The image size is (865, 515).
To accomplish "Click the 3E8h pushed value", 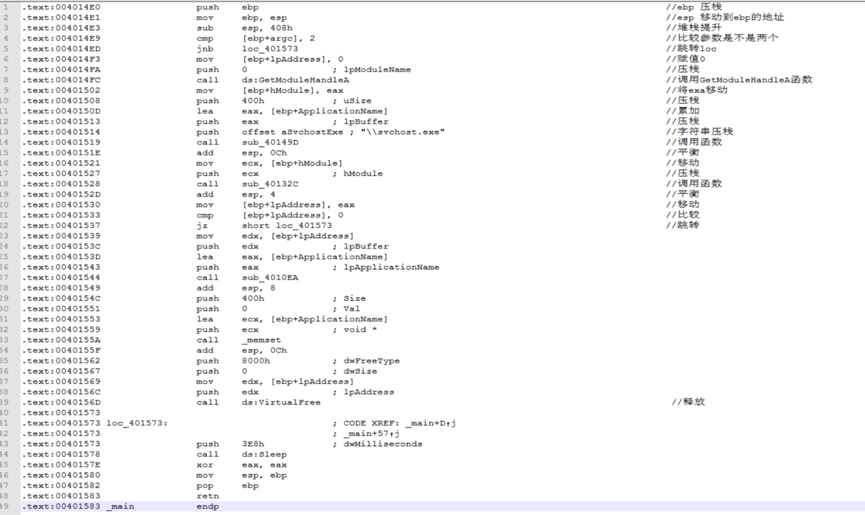I will 253,444.
